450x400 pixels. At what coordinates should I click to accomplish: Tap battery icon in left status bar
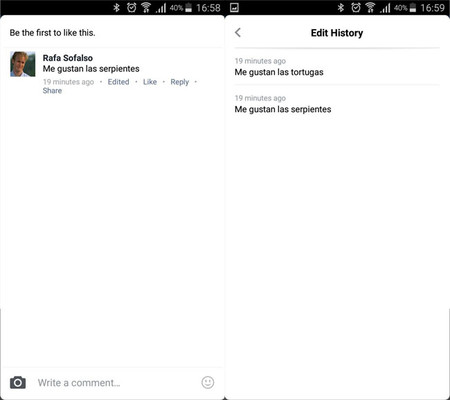point(188,8)
